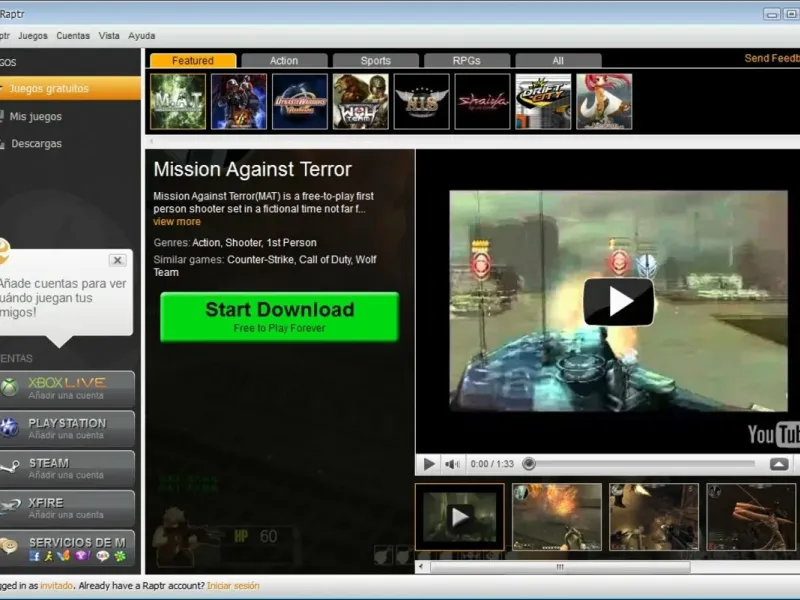Mute the video with speaker icon
800x600 pixels.
[x=452, y=464]
